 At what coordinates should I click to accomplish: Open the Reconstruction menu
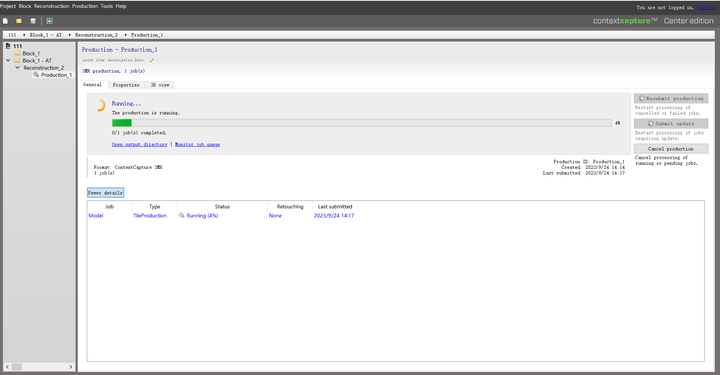click(51, 6)
